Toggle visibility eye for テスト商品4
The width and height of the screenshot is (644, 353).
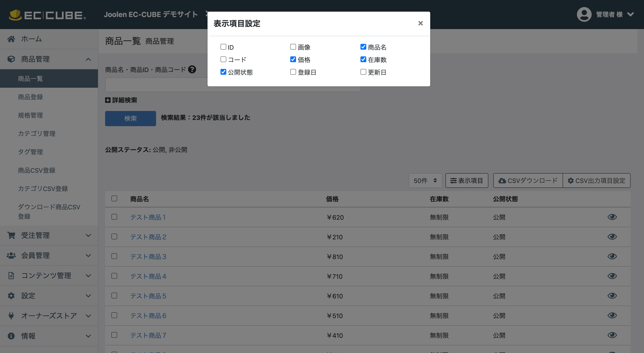coord(612,276)
